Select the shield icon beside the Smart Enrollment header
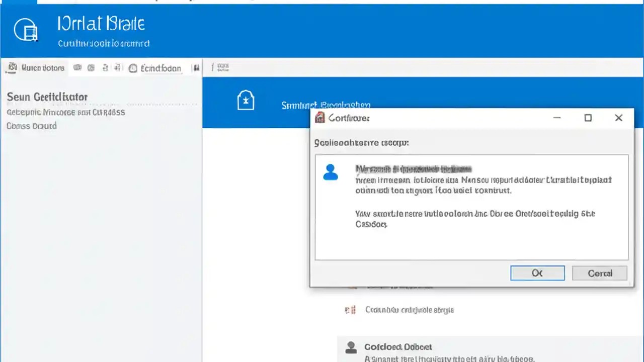The width and height of the screenshot is (644, 362). tap(246, 100)
